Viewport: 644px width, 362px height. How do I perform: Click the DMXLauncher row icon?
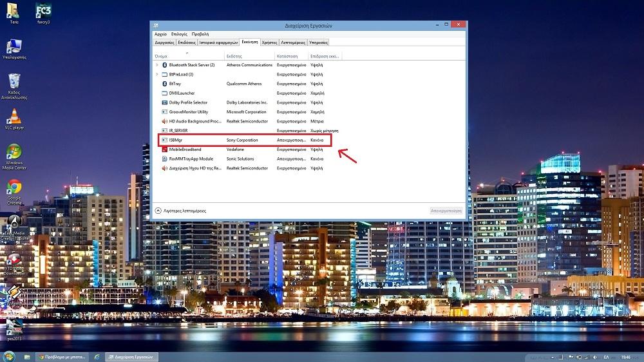click(x=165, y=93)
